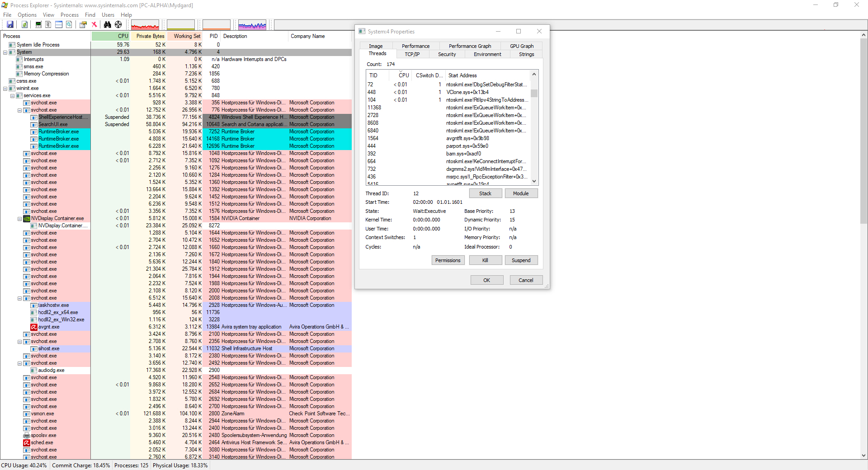This screenshot has height=470, width=868.
Task: Switch to the Performance Graph tab
Action: (x=470, y=46)
